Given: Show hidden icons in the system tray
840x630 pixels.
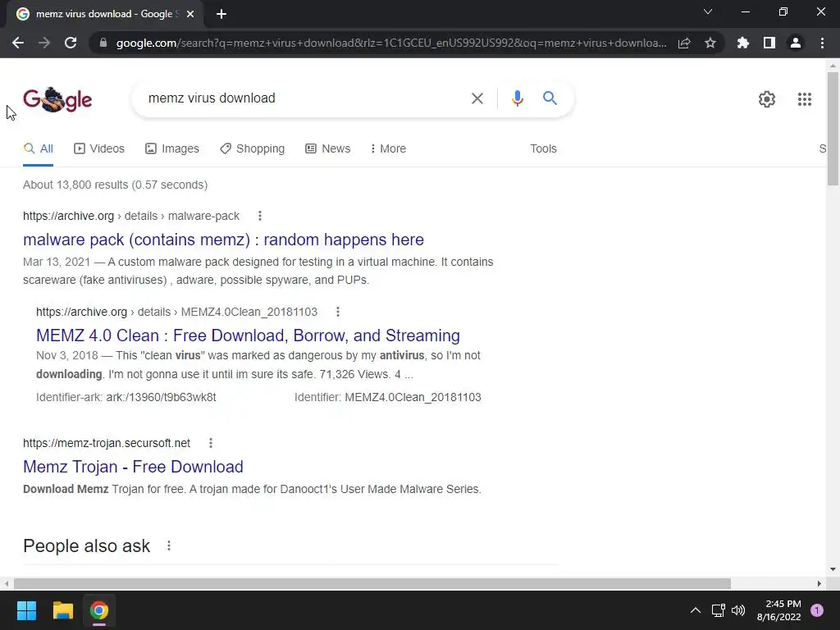Looking at the screenshot, I should point(696,610).
